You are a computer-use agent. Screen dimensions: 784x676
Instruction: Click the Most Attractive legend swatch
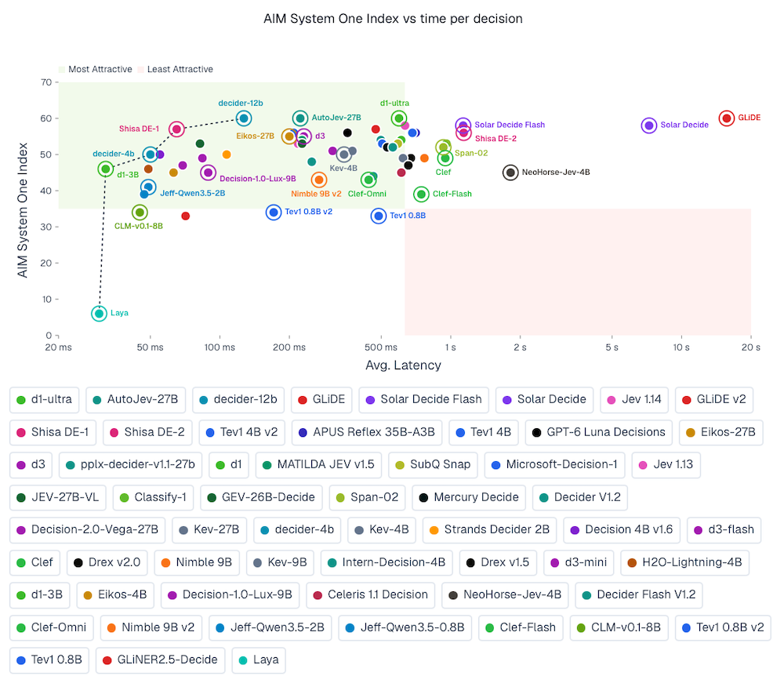pos(62,70)
